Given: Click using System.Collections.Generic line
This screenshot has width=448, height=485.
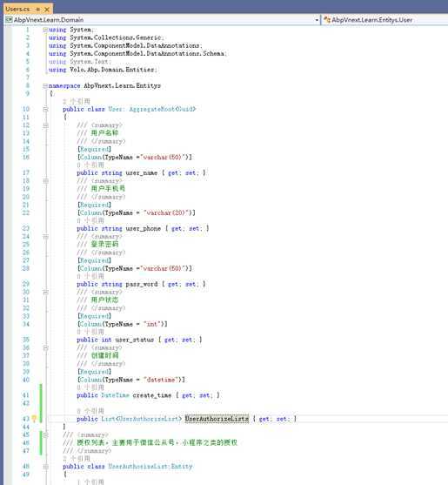Looking at the screenshot, I should click(107, 37).
